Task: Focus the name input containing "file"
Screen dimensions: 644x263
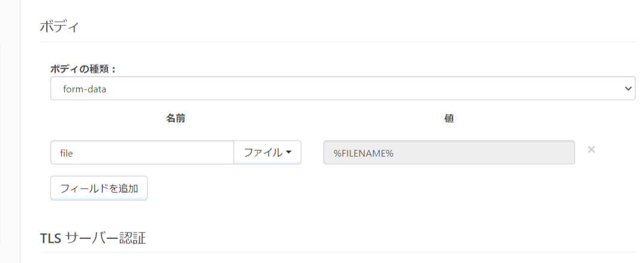Action: pos(142,153)
